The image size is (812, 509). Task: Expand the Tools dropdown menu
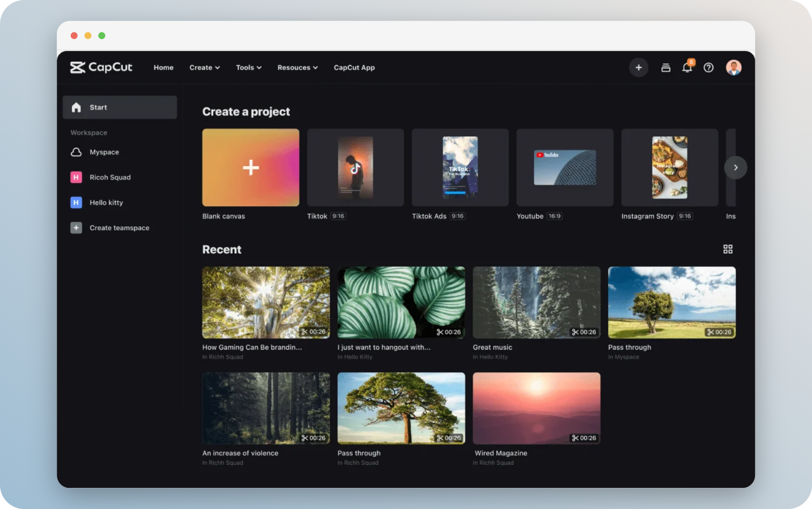(249, 67)
